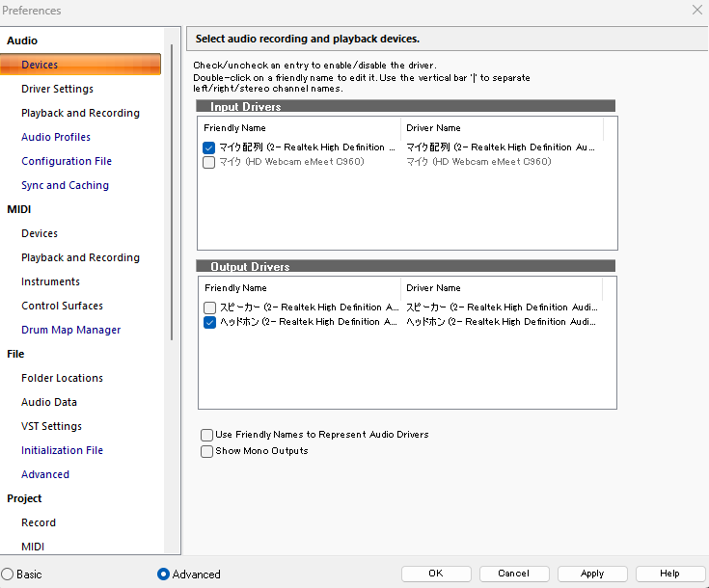Select the Basic radio button
Viewport: 709px width, 588px height.
8,574
